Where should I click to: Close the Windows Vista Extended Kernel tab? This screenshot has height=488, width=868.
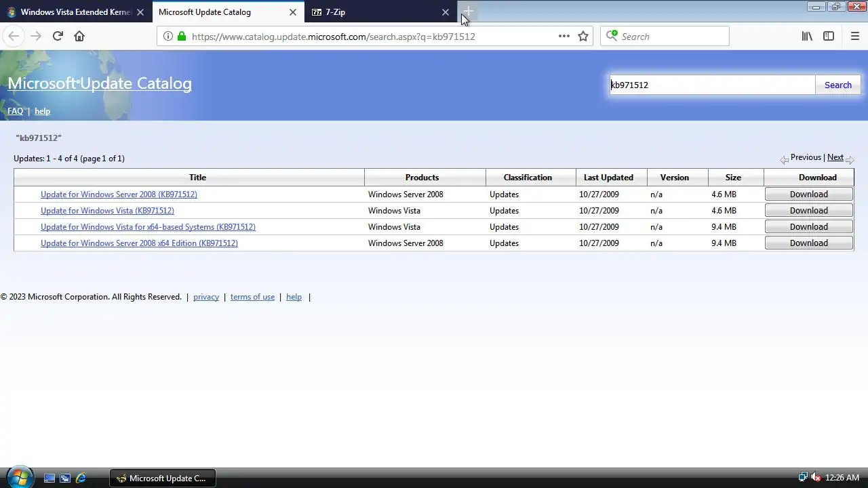140,12
